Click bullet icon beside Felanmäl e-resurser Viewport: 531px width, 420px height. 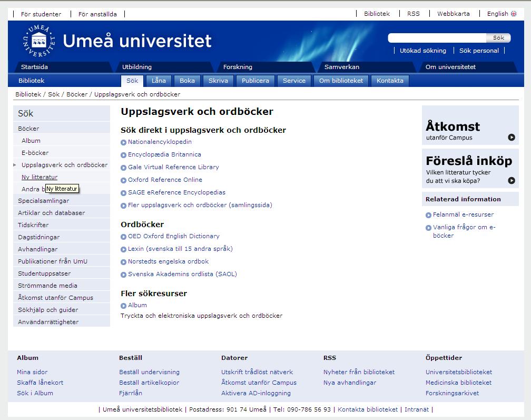click(x=428, y=215)
